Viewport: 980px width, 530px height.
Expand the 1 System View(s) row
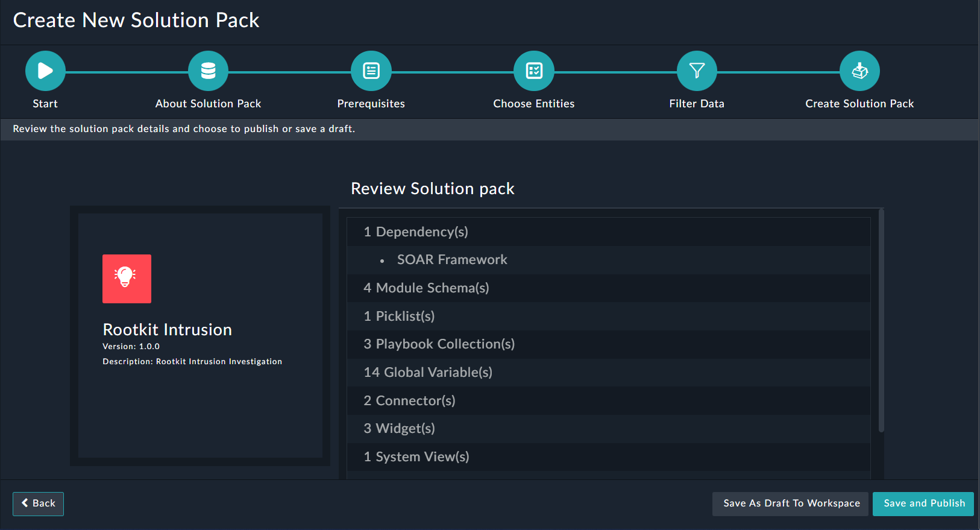point(609,457)
